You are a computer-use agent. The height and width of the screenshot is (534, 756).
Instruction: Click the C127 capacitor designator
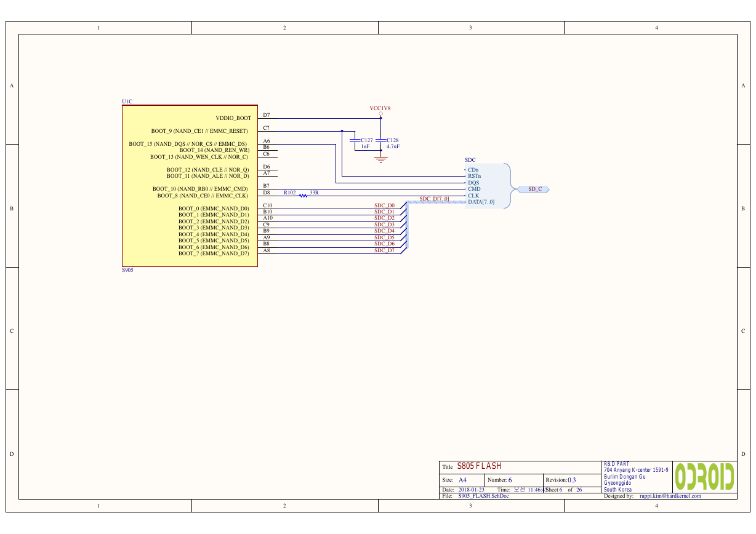click(367, 140)
